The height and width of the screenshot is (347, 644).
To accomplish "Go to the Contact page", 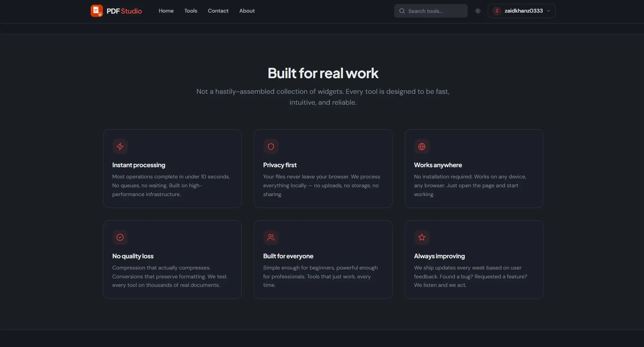I will (218, 11).
